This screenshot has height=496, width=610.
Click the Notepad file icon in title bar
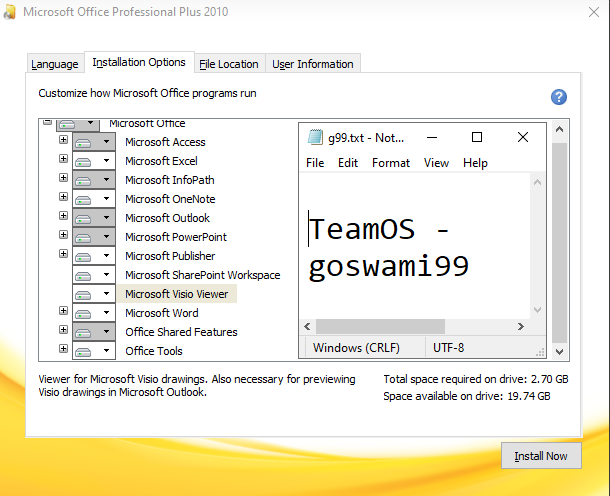(x=316, y=137)
